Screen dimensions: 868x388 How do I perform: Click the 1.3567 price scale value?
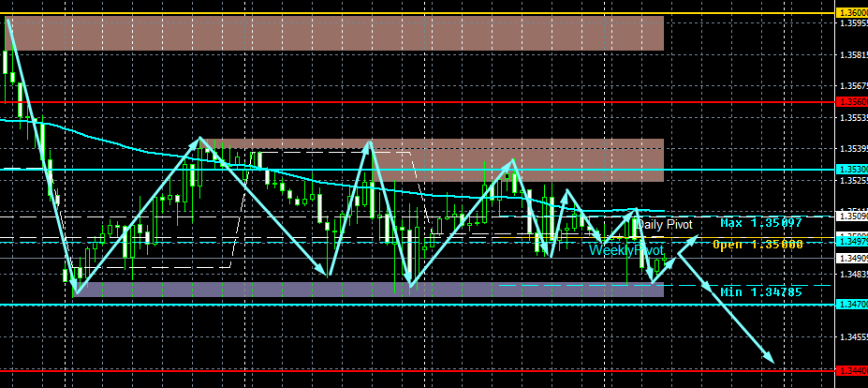(x=853, y=86)
